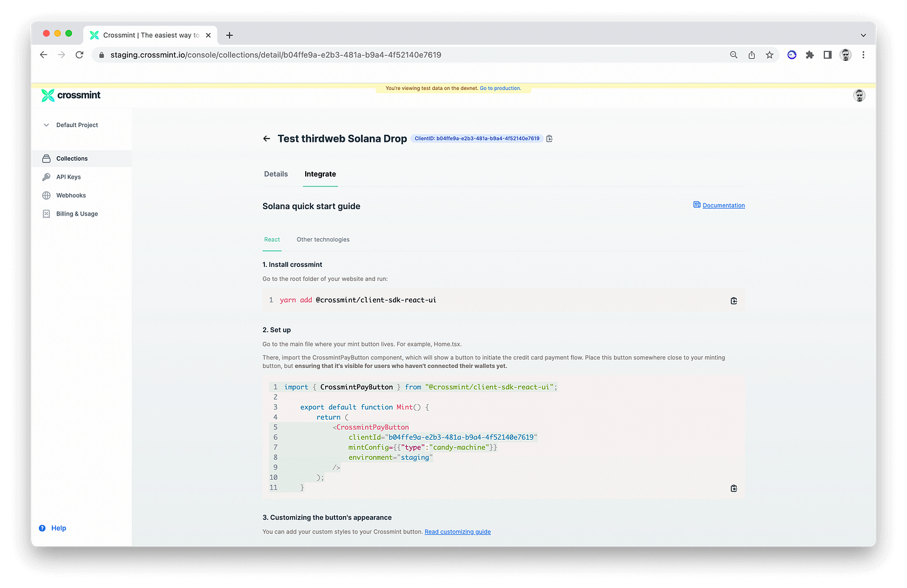
Task: Go back with the arrow beside the collection title
Action: [266, 139]
